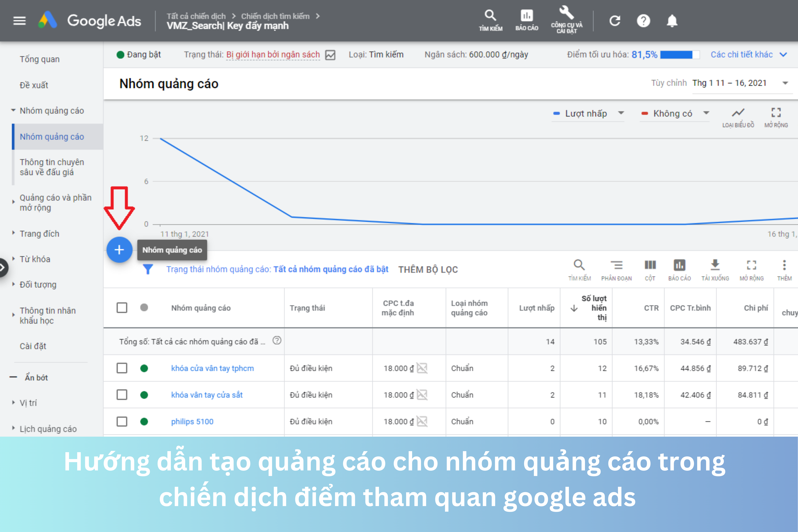798x532 pixels.
Task: Collapse Nhóm quảng cáo parent in sidebar
Action: (13, 110)
